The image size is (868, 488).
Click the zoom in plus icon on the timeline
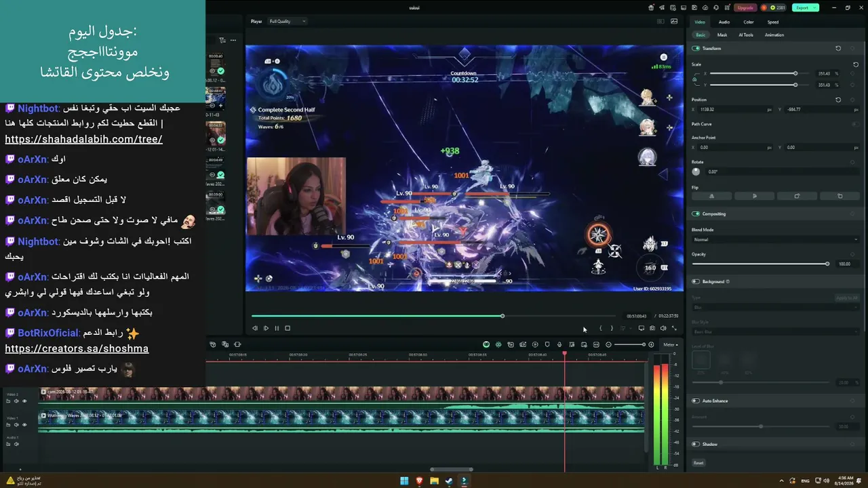coord(651,344)
